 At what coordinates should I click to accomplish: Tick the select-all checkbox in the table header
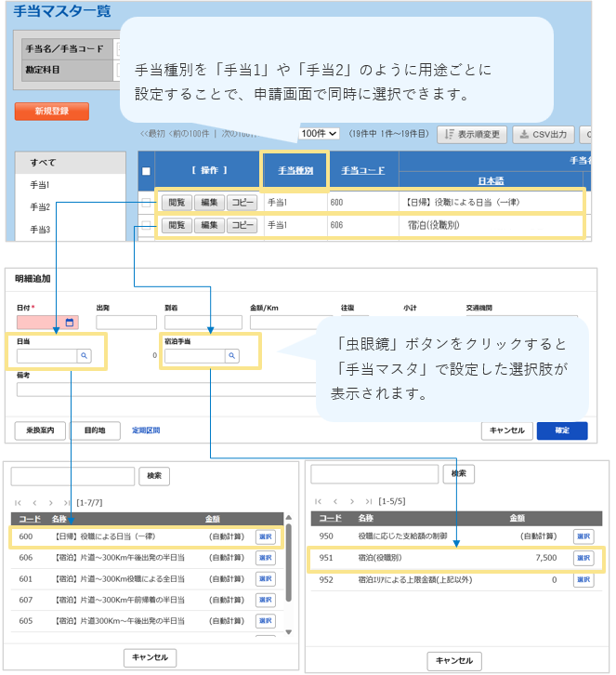click(146, 171)
